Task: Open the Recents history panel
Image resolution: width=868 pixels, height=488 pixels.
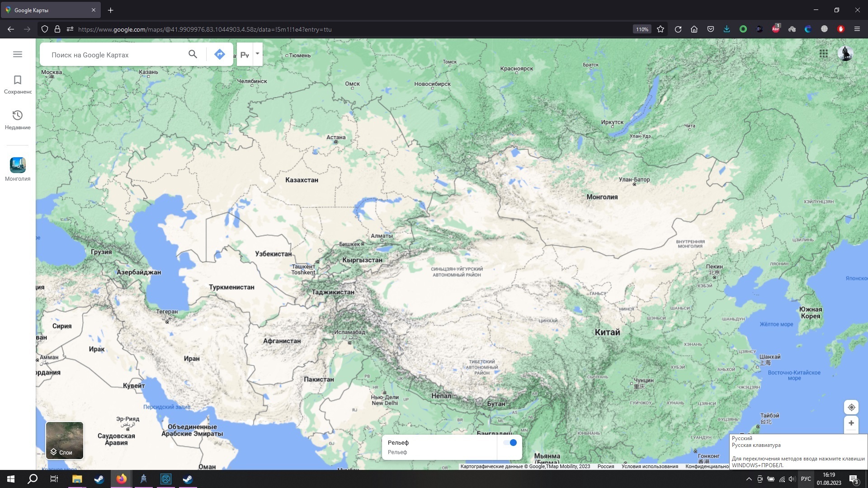Action: coord(18,120)
